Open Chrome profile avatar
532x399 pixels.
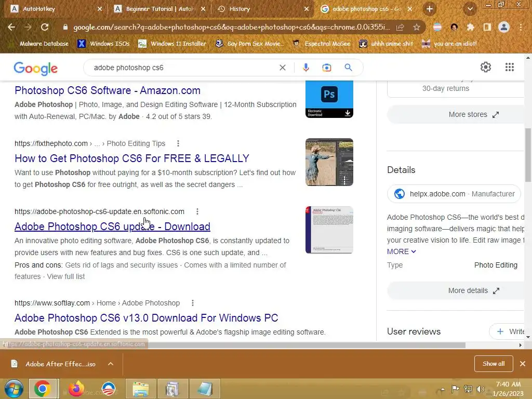click(x=504, y=27)
